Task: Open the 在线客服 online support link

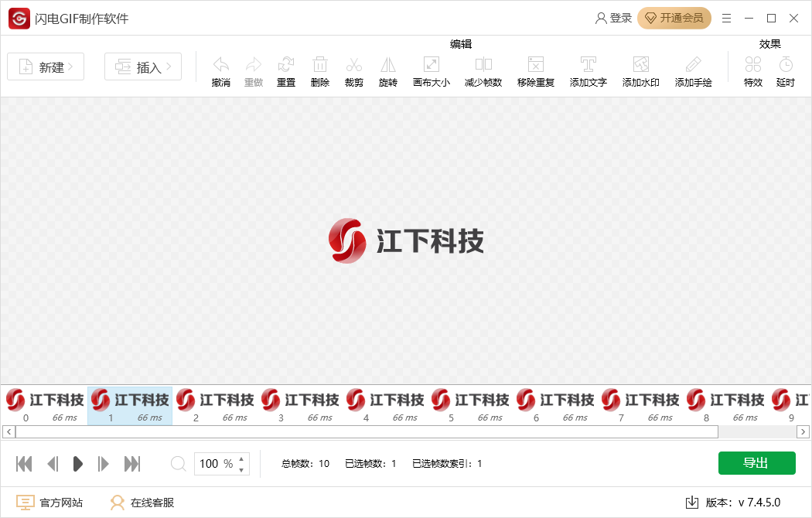Action: (142, 503)
